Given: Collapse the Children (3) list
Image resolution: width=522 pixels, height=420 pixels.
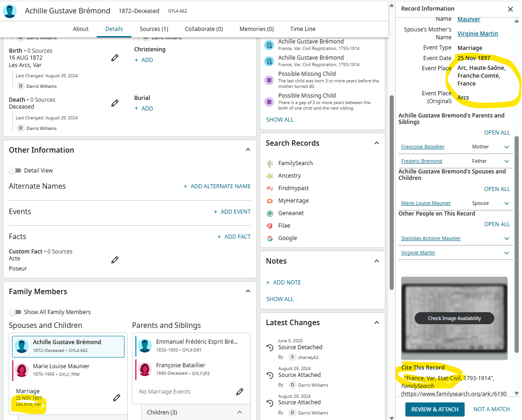Looking at the screenshot, I should point(240,412).
